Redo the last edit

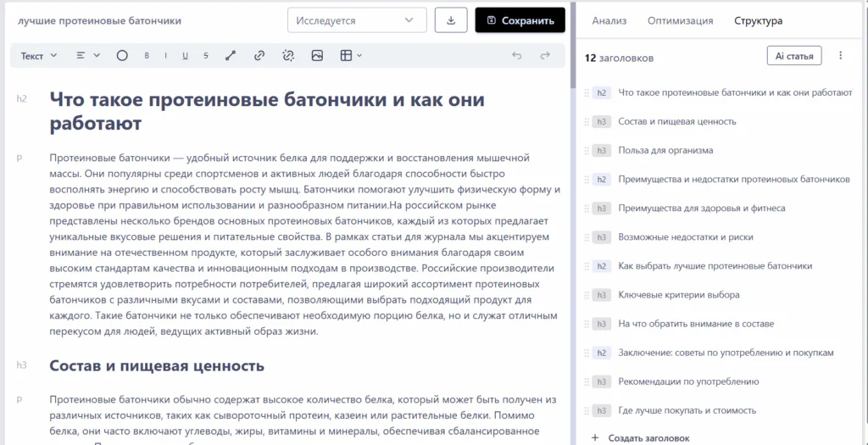point(545,55)
